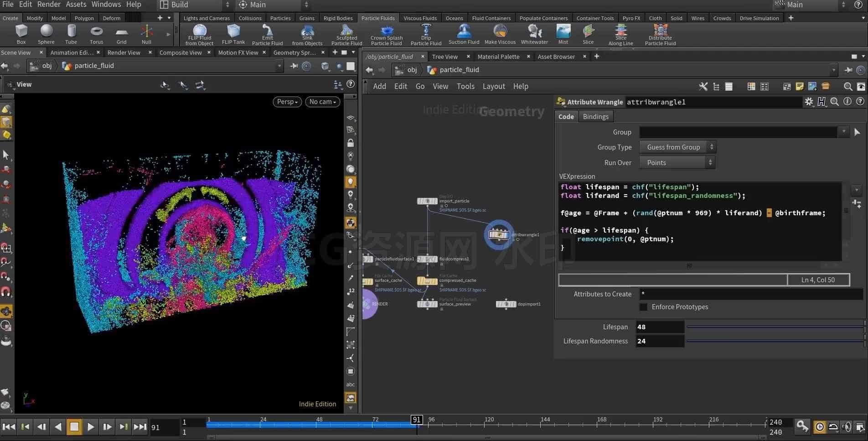Toggle the viewport headlight lighting button

[x=350, y=182]
